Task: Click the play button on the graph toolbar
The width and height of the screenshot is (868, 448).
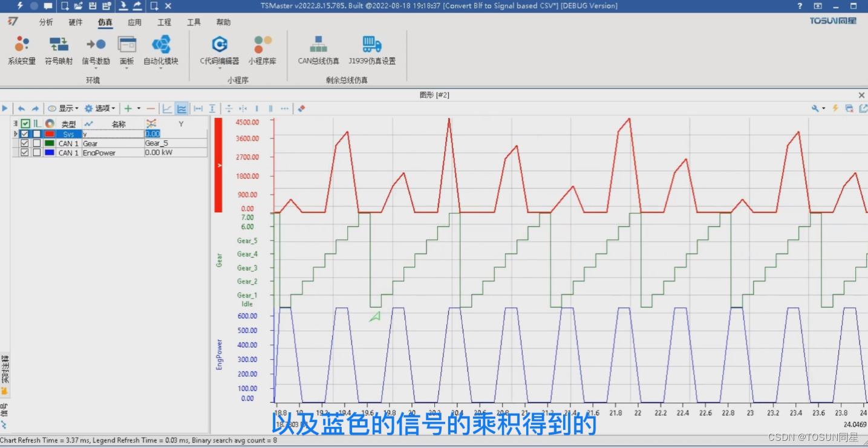Action: pyautogui.click(x=5, y=108)
